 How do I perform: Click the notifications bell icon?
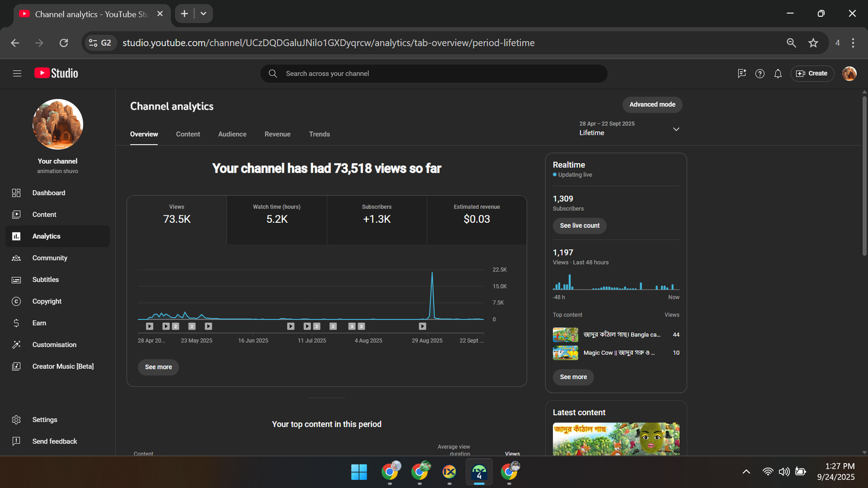coord(777,74)
